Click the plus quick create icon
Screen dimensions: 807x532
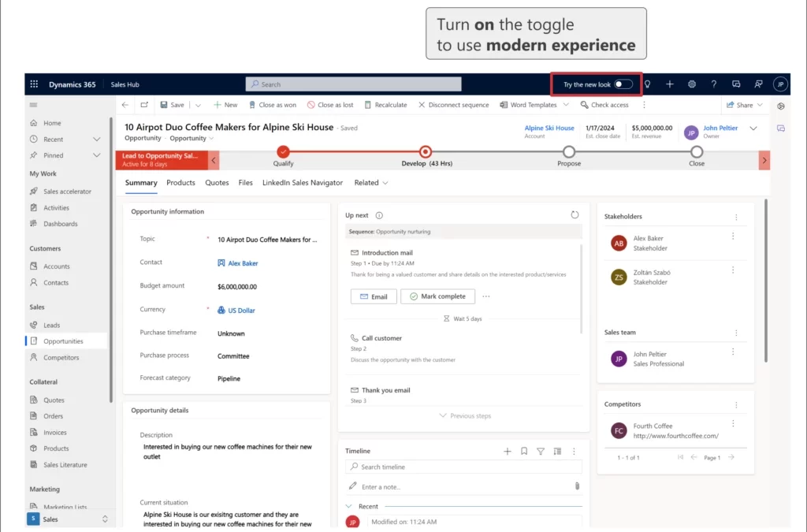[x=670, y=84]
